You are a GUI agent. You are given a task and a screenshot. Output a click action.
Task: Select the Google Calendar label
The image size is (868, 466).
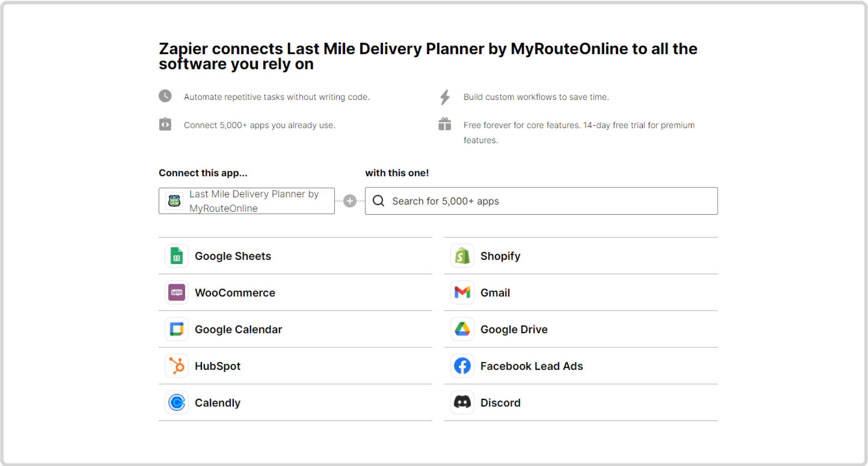pyautogui.click(x=238, y=329)
